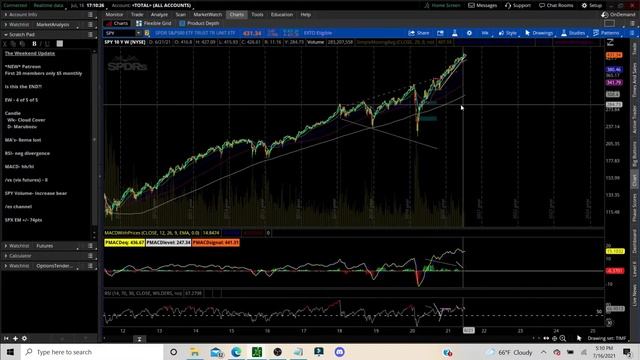Open the Trade tab

137,14
